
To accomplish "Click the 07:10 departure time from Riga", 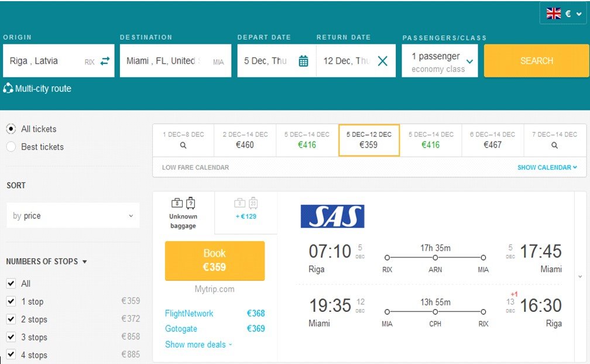I will point(330,251).
